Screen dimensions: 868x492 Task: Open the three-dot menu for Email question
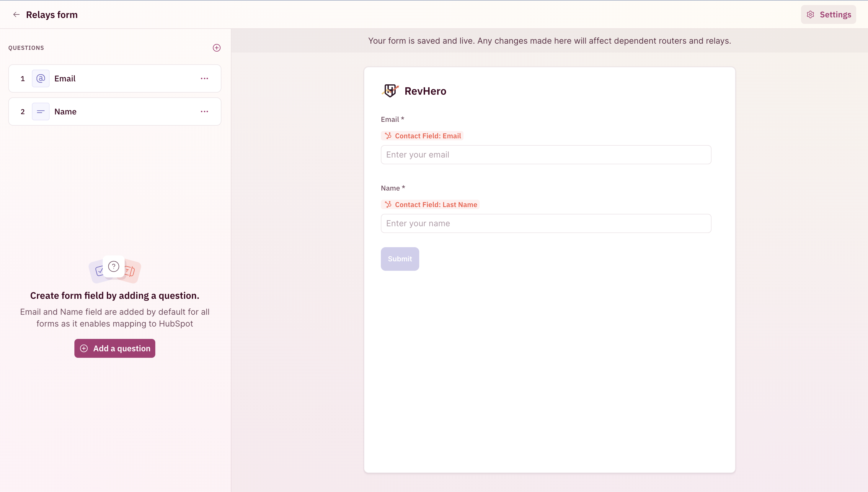[x=204, y=78]
